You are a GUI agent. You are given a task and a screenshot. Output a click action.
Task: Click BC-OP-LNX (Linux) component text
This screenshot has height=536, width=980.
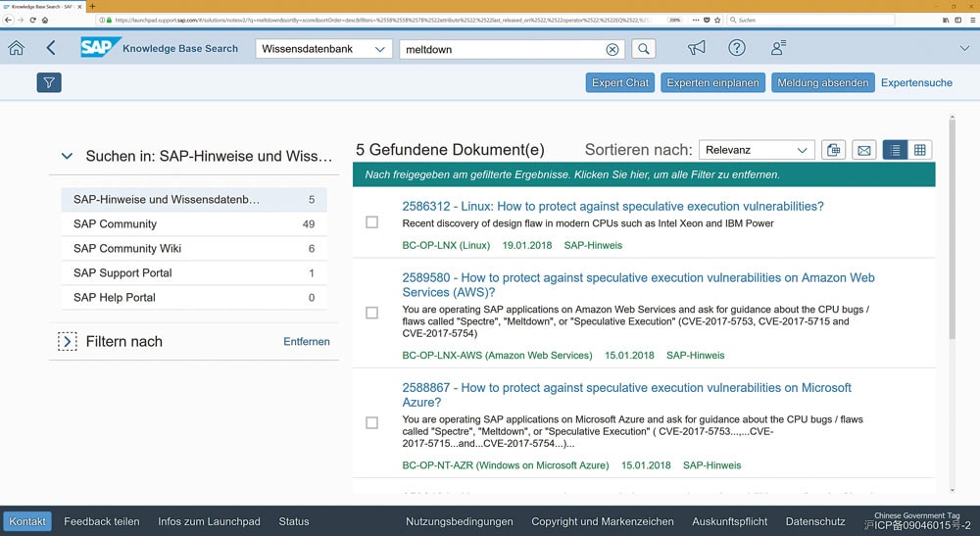(446, 246)
